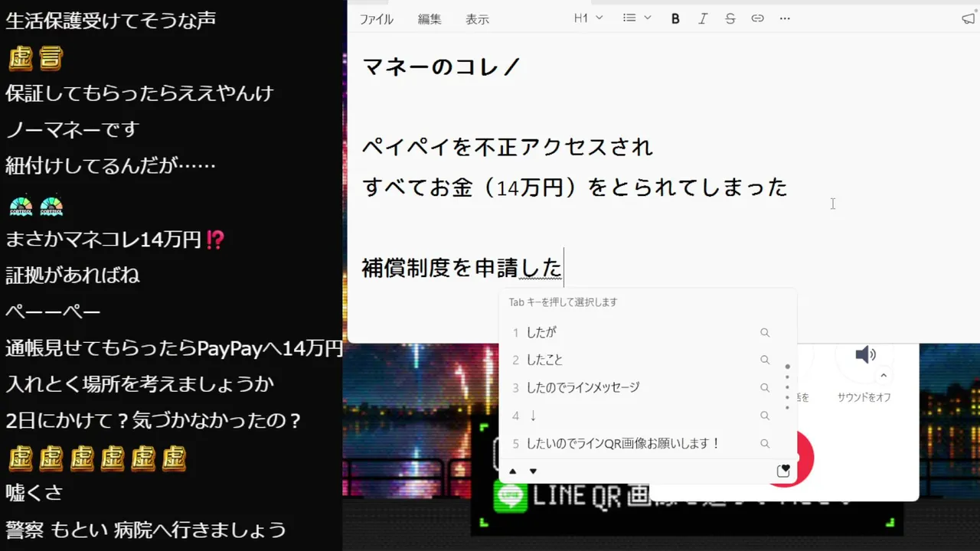Image resolution: width=980 pixels, height=551 pixels.
Task: Open the H1 heading style dropdown
Action: pos(588,18)
